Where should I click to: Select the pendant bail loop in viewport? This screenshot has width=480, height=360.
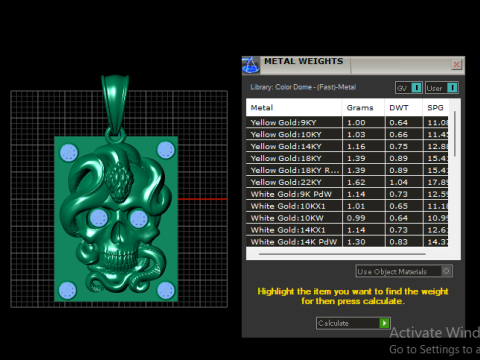[x=115, y=106]
